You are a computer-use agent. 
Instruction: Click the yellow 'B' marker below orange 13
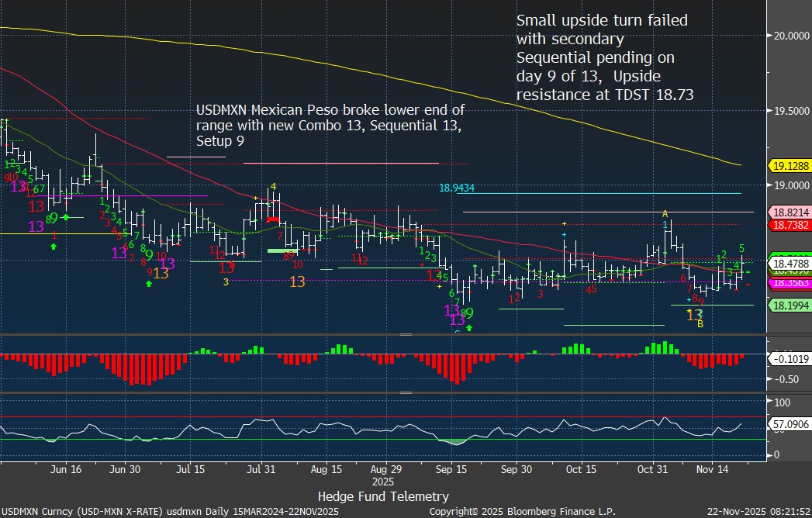(700, 324)
